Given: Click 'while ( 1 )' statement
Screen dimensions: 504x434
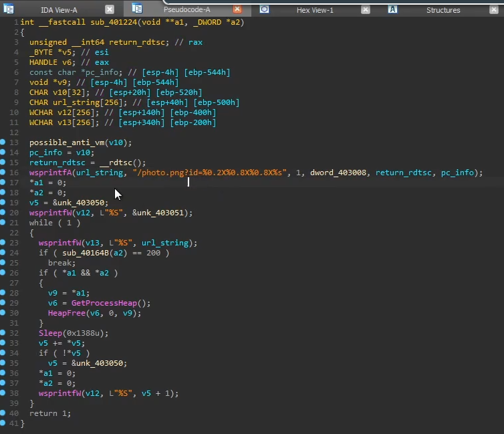Looking at the screenshot, I should pos(55,223).
